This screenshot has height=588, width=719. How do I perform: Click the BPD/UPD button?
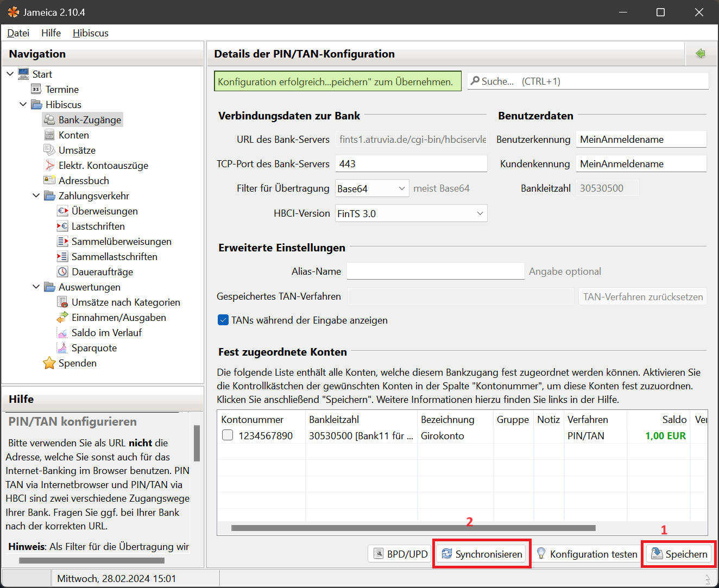pyautogui.click(x=401, y=554)
